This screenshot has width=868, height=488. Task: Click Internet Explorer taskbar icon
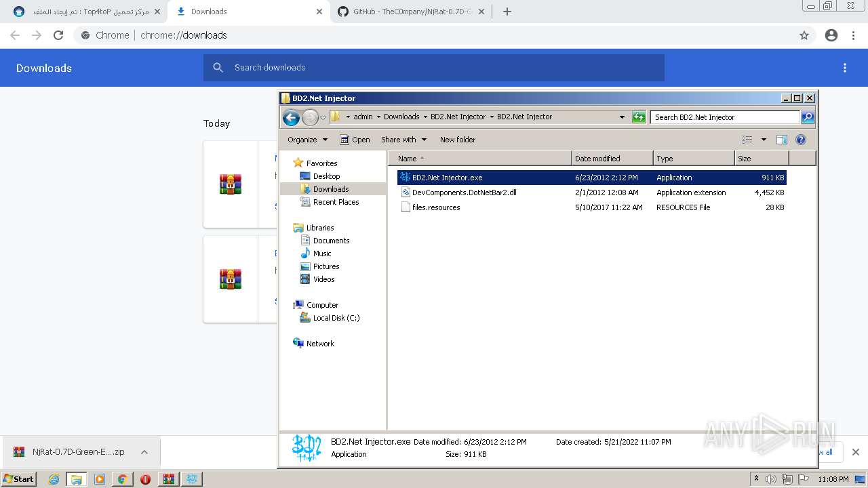point(54,479)
